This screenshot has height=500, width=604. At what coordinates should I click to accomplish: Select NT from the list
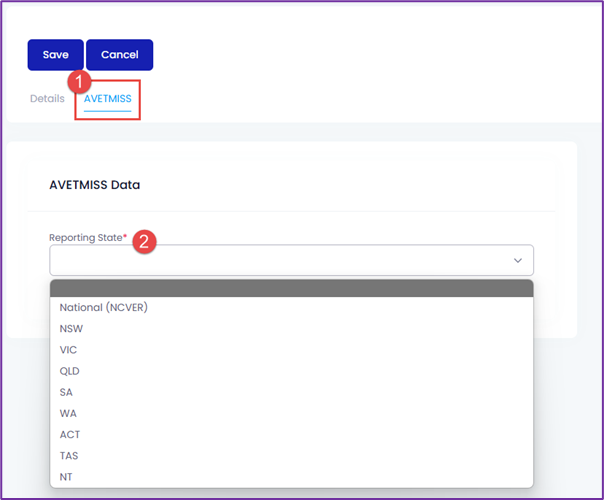292,477
